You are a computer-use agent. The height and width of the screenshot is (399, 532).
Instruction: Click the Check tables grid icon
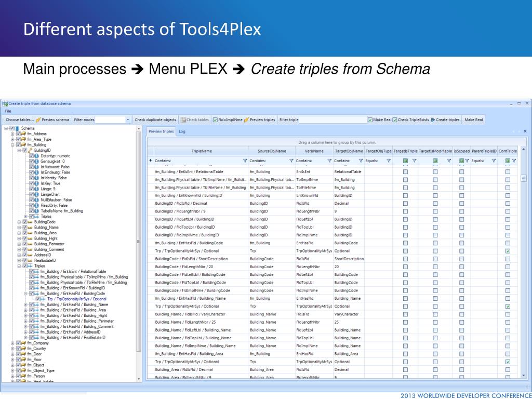183,120
